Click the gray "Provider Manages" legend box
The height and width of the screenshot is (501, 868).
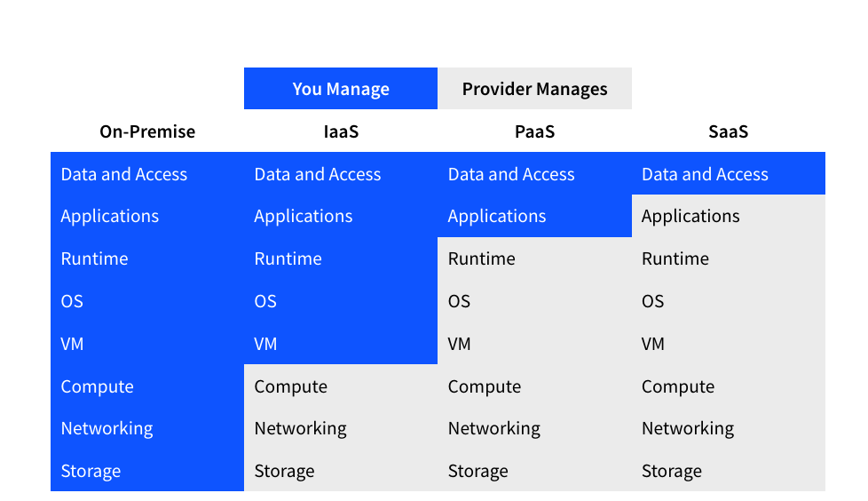[534, 89]
